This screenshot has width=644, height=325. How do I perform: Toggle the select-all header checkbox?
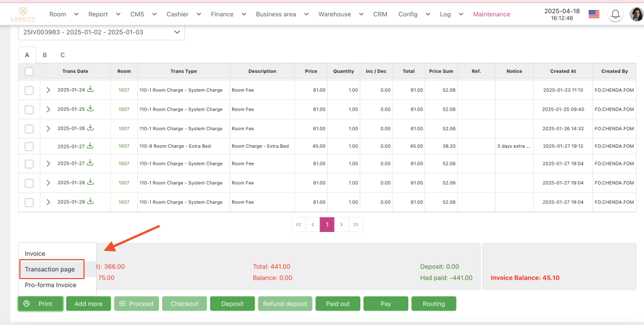pyautogui.click(x=29, y=72)
